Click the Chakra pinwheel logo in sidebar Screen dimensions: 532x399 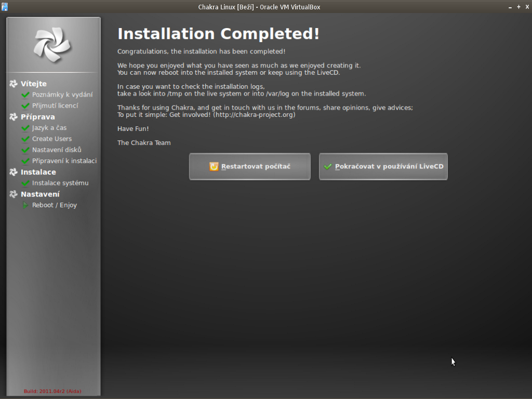point(52,45)
